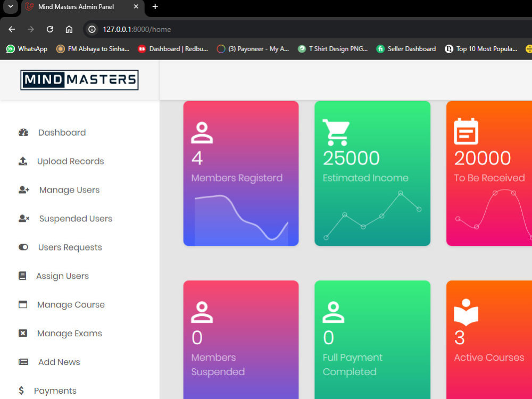Viewport: 532px width, 399px height.
Task: Click the browser back arrow
Action: (x=12, y=29)
